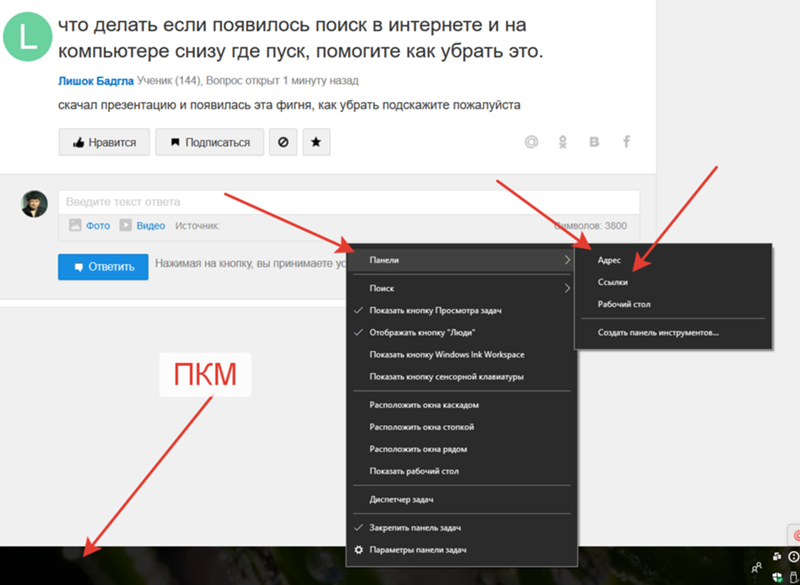The width and height of the screenshot is (800, 585).
Task: Expand the Поиск submenu arrow
Action: (567, 288)
